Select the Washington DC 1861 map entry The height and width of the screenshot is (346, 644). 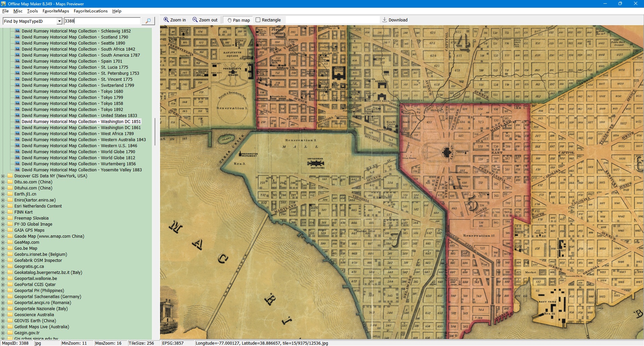point(81,128)
